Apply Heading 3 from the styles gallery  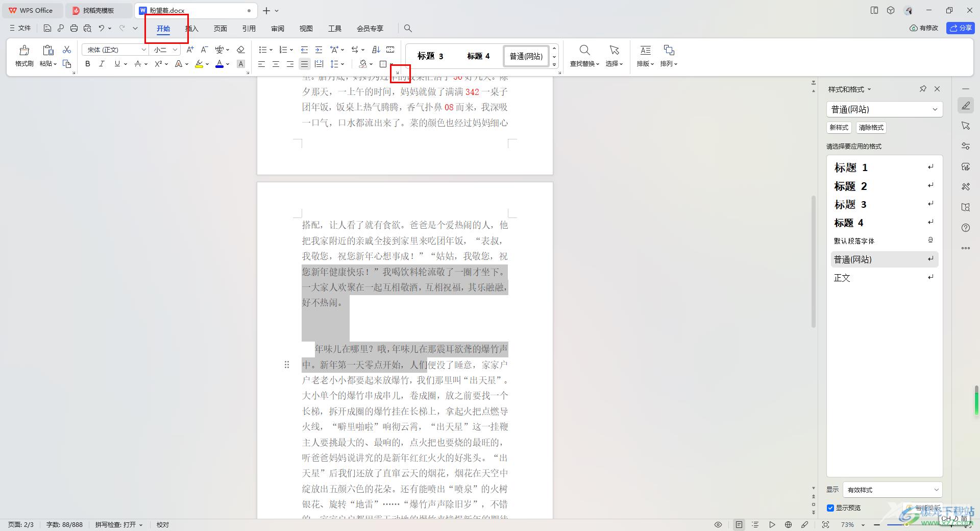pos(430,56)
